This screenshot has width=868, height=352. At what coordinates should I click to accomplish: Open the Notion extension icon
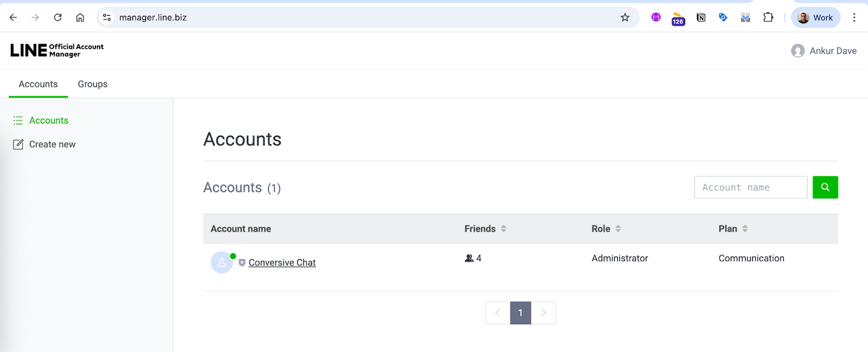[x=701, y=17]
